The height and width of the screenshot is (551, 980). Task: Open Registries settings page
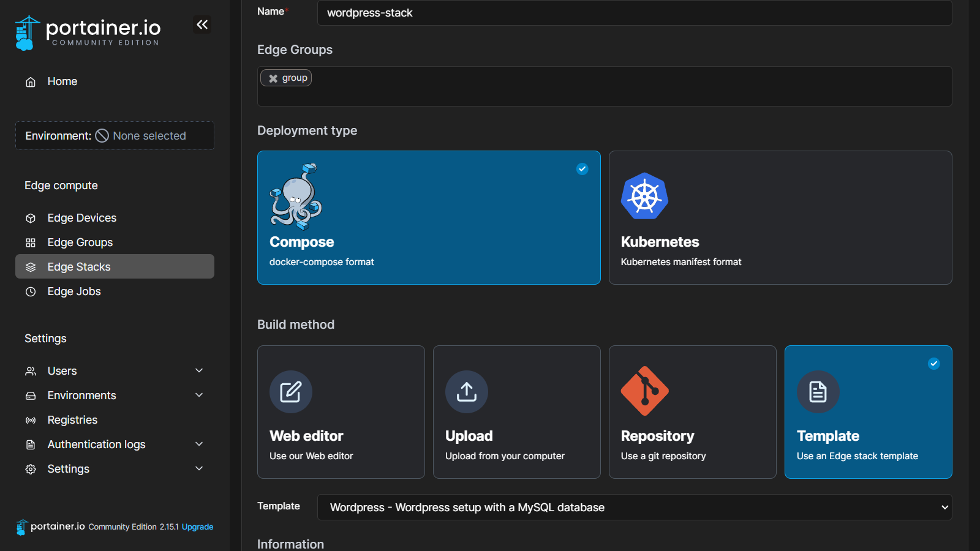click(72, 420)
